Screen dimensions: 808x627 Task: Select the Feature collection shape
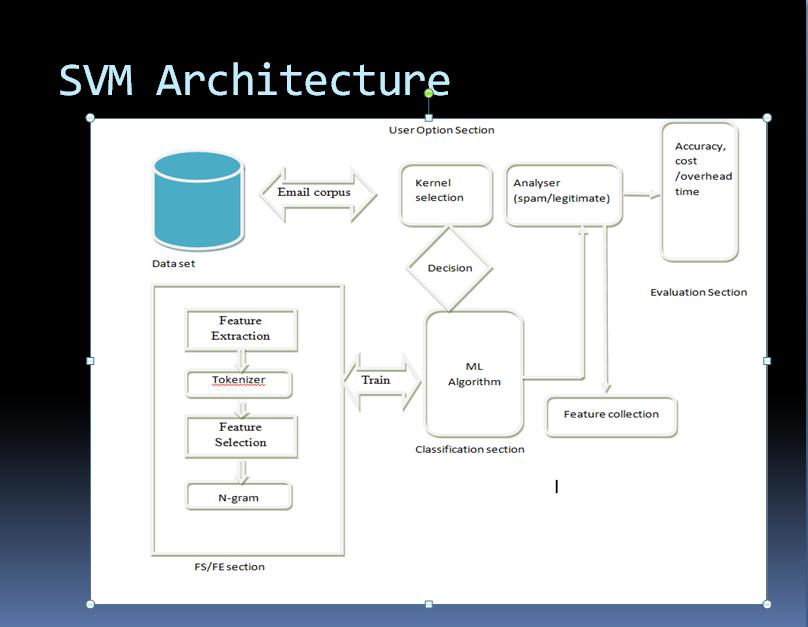click(610, 416)
